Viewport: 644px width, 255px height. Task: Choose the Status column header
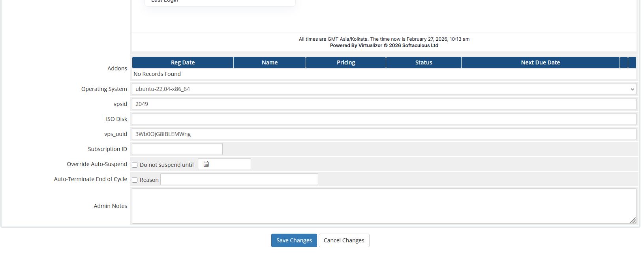coord(423,62)
